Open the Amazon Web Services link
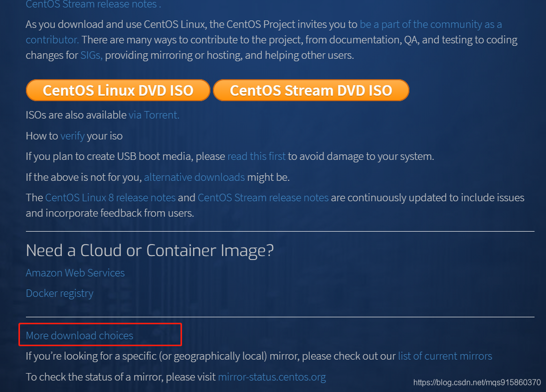Screen dimensions: 546x392 click(x=75, y=272)
